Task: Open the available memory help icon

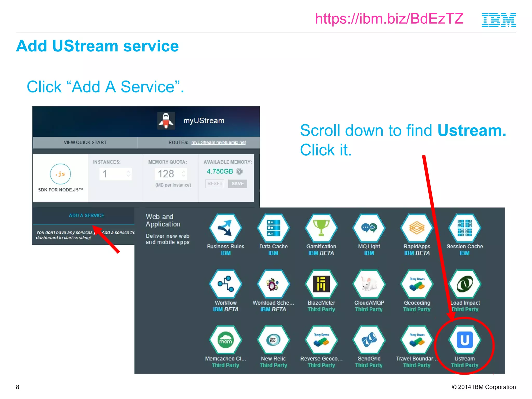Action: [x=239, y=171]
